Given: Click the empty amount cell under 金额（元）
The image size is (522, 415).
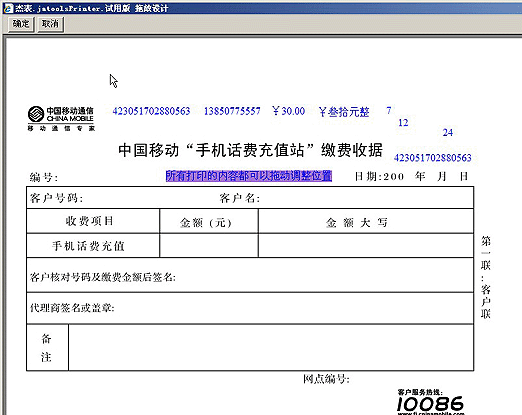Looking at the screenshot, I should [x=209, y=246].
